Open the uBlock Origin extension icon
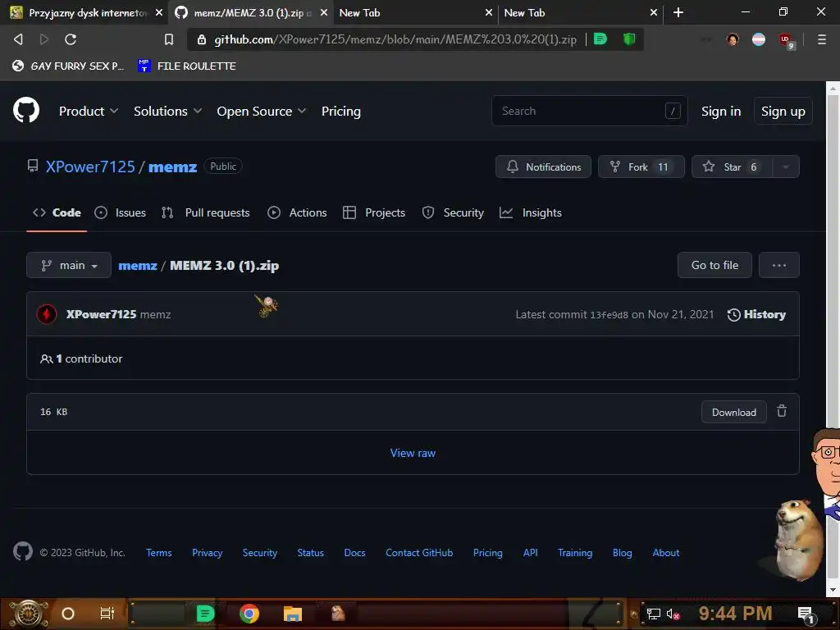 786,40
